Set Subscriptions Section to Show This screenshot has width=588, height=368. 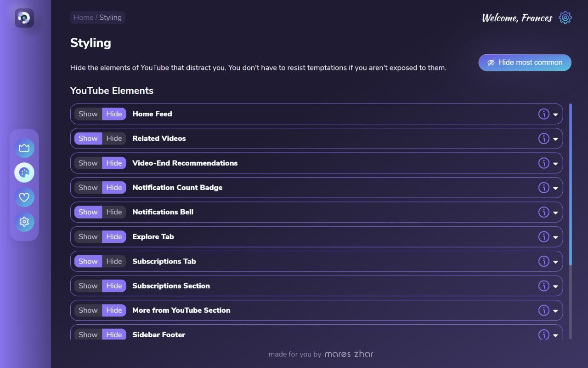coord(88,286)
